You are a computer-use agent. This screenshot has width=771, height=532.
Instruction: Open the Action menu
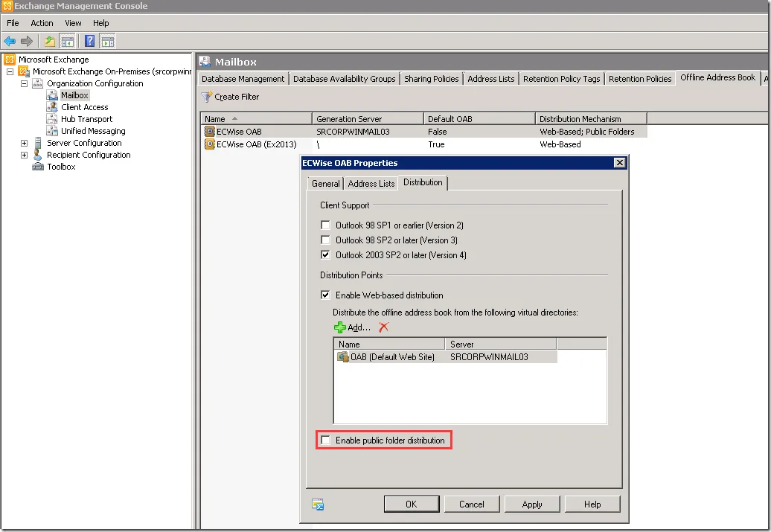click(42, 23)
